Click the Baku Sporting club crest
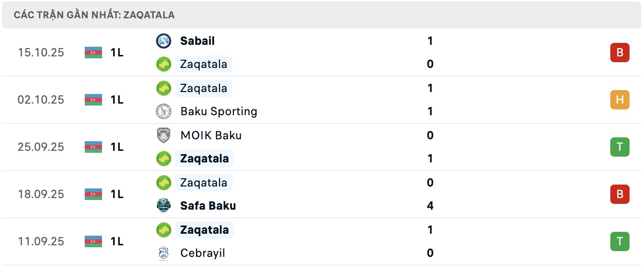644x267 pixels. (164, 111)
